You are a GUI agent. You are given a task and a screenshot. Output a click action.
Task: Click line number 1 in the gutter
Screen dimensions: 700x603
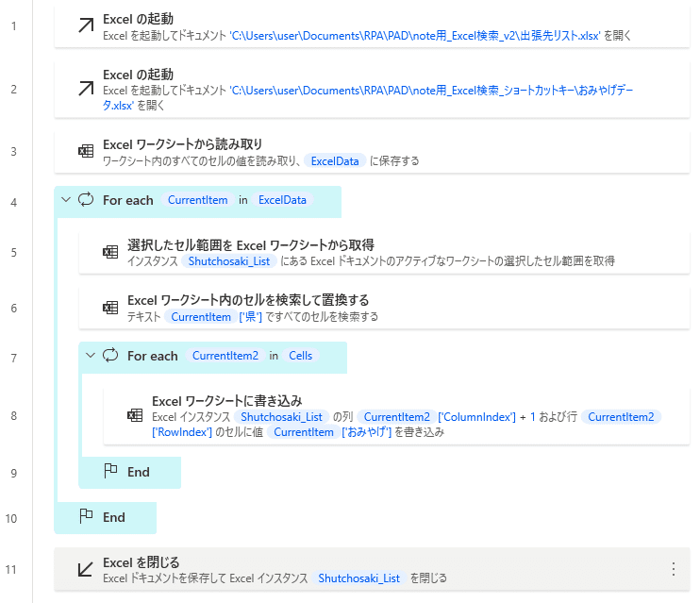coord(14,25)
